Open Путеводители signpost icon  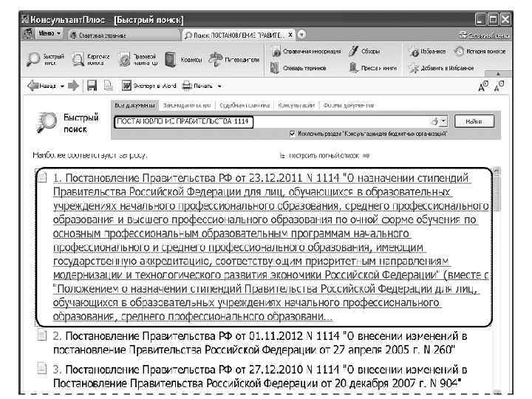point(215,59)
